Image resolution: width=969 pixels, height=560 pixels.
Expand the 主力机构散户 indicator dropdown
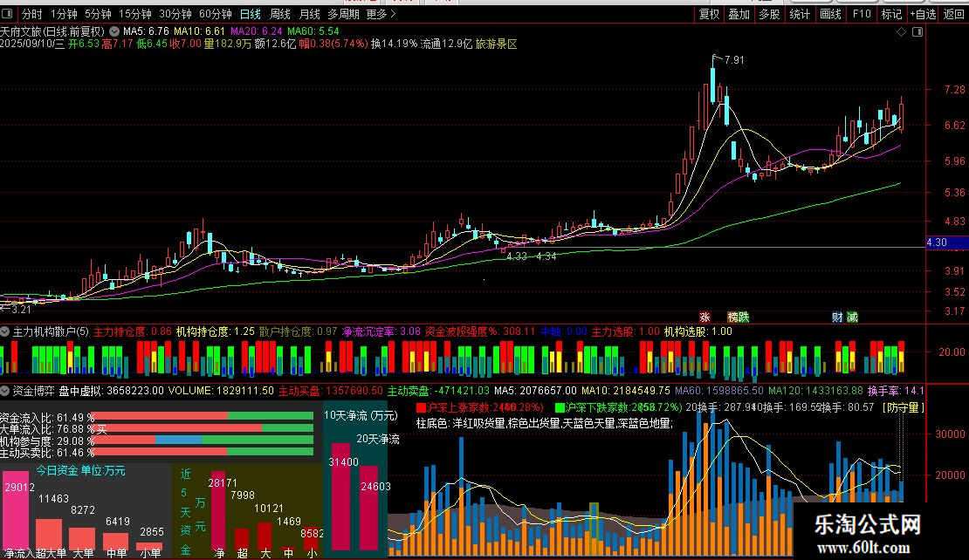click(x=5, y=331)
